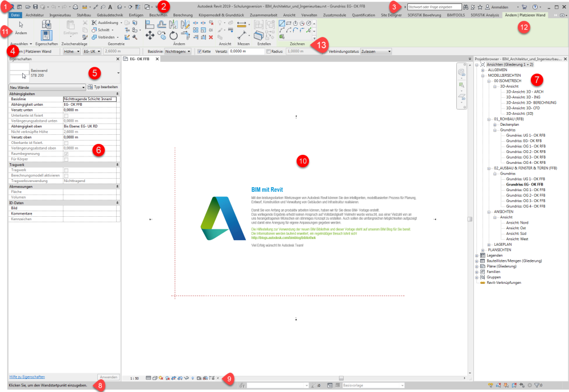569x392 pixels.
Task: Select the Rechteck draw tool
Action: coord(289,23)
